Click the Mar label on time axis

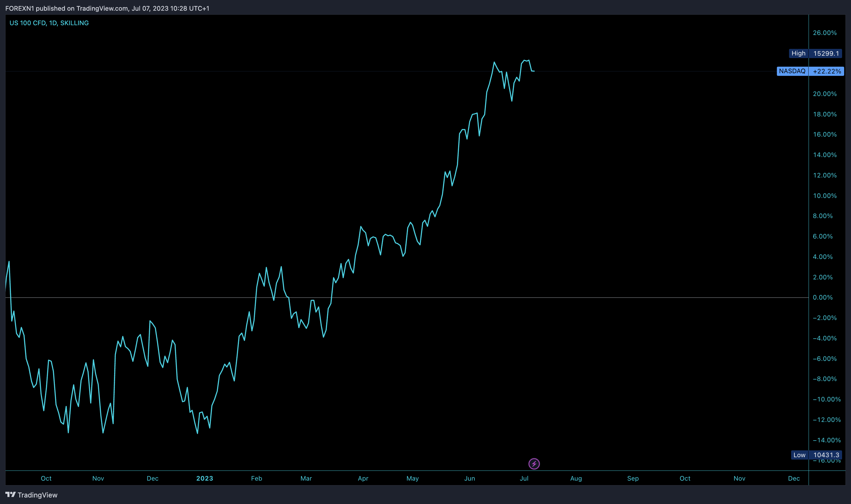click(306, 478)
